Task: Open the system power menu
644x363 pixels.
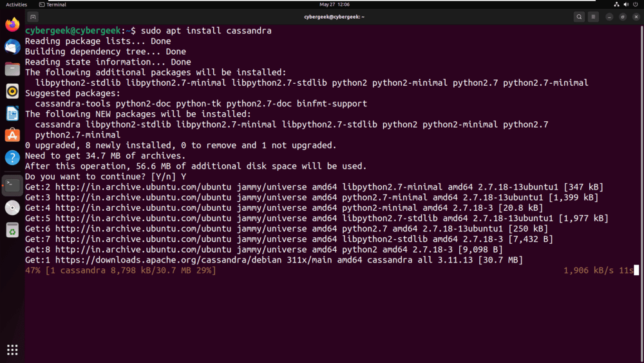Action: pos(635,5)
